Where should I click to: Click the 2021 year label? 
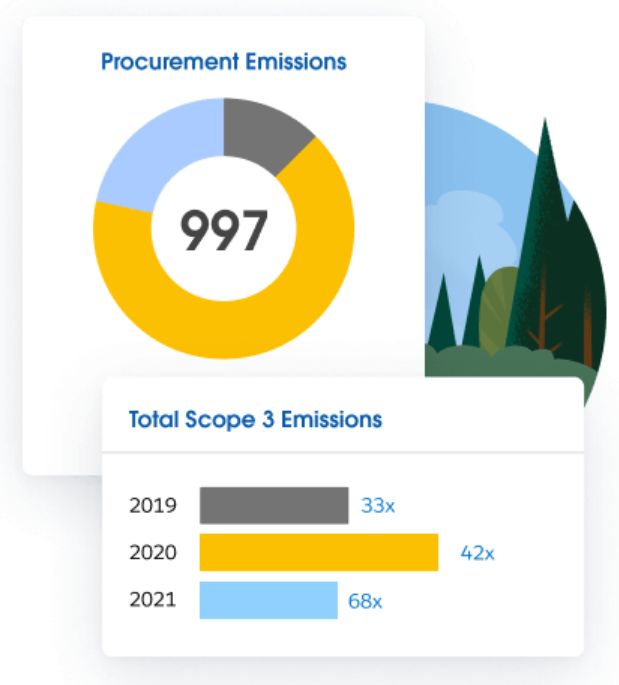click(x=153, y=599)
